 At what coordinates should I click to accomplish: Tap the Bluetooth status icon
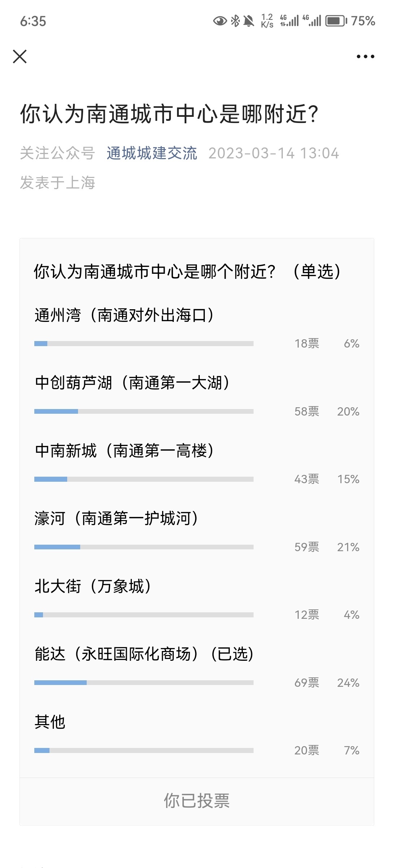(235, 21)
